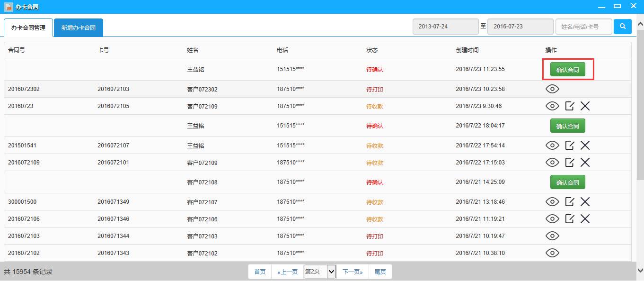Click the X delete icon for contract 2016072106
The image size is (644, 282).
585,218
